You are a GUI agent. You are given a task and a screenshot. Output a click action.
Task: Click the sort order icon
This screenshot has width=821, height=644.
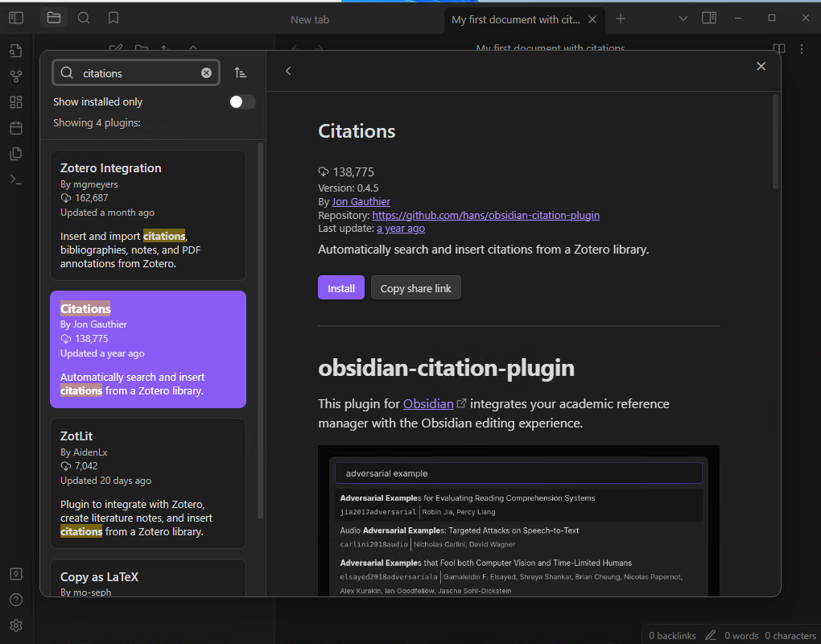(x=241, y=72)
